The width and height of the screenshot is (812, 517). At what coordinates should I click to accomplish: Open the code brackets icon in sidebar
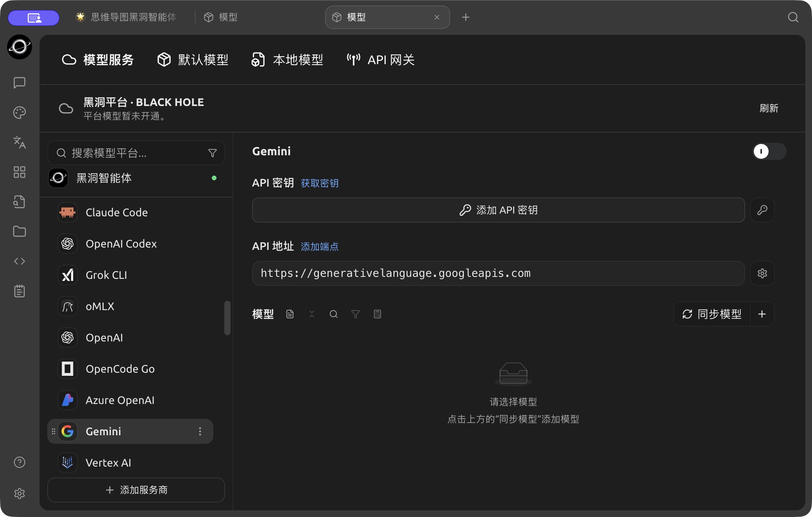tap(20, 261)
